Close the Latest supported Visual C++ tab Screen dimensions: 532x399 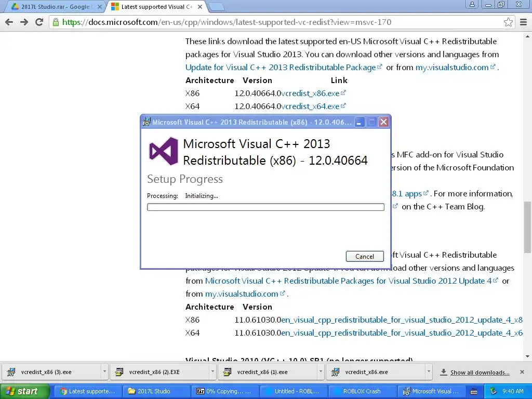coord(200,7)
